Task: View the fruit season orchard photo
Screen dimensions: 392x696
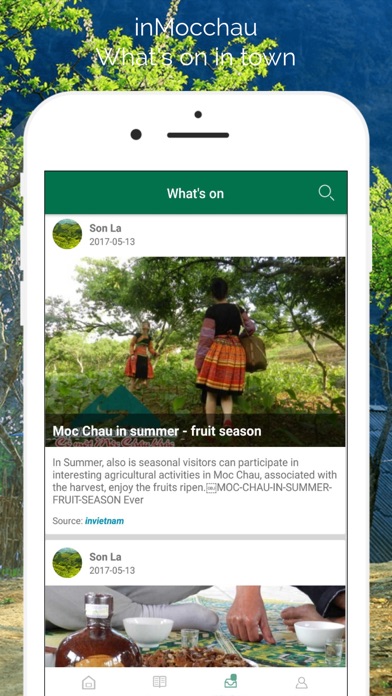Action: (195, 352)
